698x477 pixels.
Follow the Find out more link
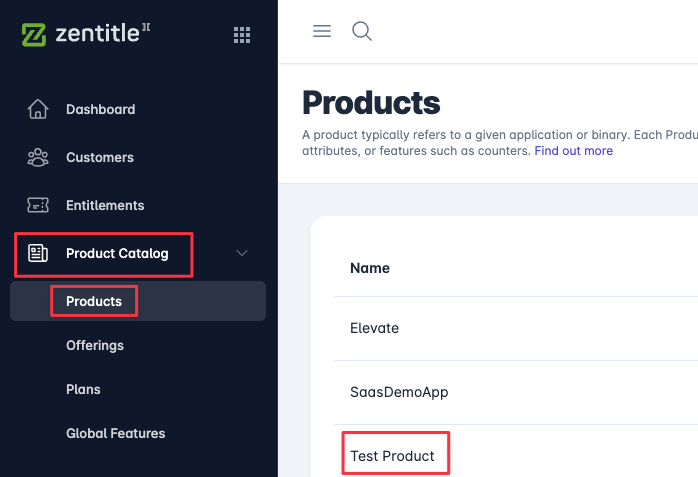pos(573,151)
